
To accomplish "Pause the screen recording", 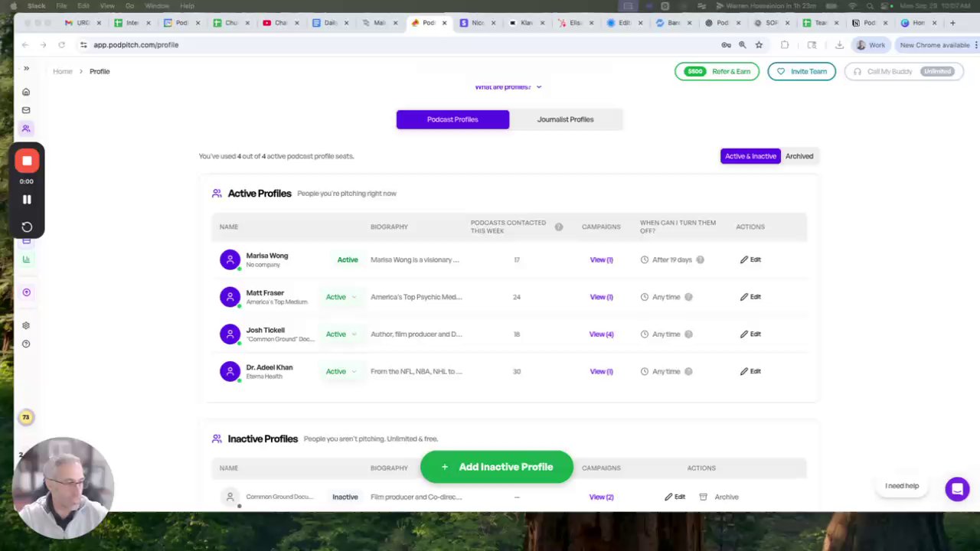I will pyautogui.click(x=27, y=200).
